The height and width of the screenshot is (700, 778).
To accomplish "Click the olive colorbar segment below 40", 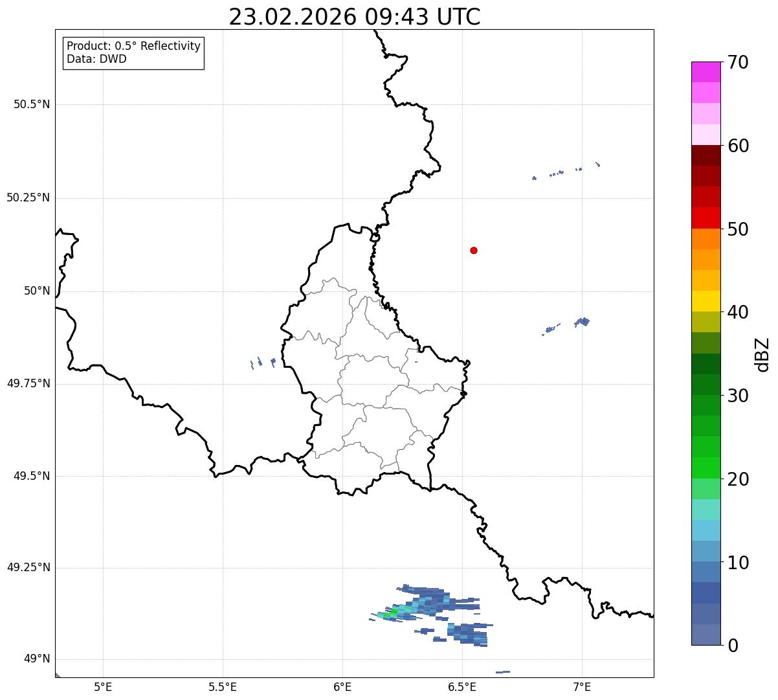I will tap(706, 322).
